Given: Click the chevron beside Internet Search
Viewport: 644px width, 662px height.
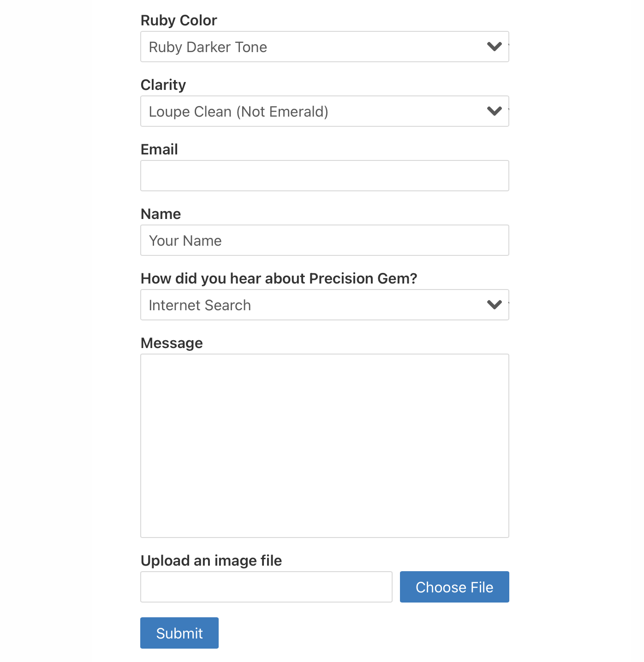Looking at the screenshot, I should click(494, 305).
